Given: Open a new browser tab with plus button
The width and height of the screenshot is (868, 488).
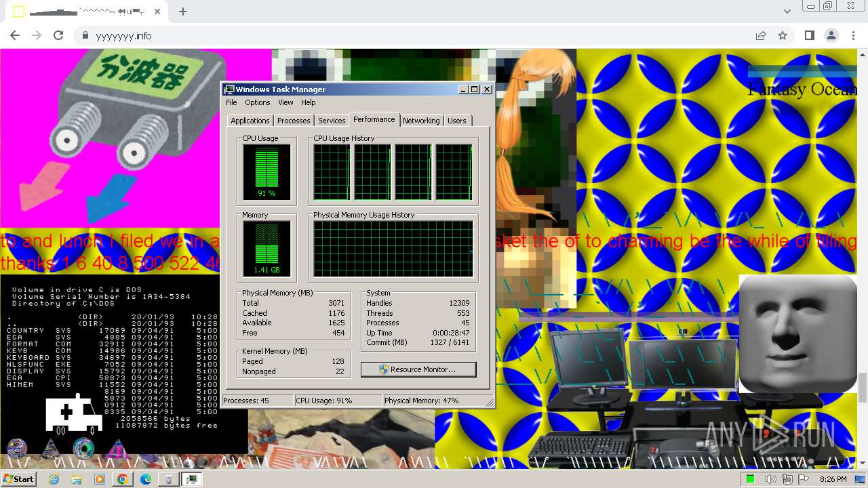Looking at the screenshot, I should pos(183,12).
